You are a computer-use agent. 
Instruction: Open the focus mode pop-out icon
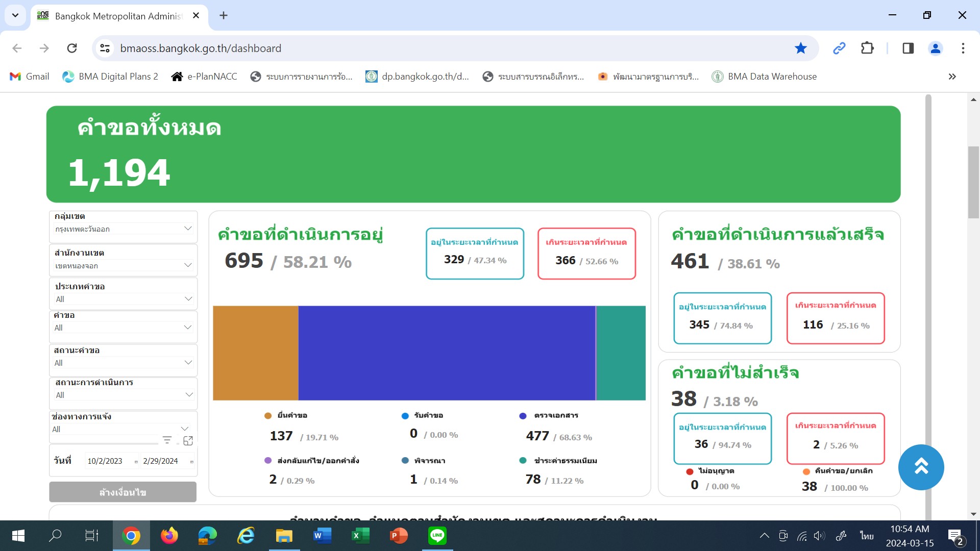[188, 440]
